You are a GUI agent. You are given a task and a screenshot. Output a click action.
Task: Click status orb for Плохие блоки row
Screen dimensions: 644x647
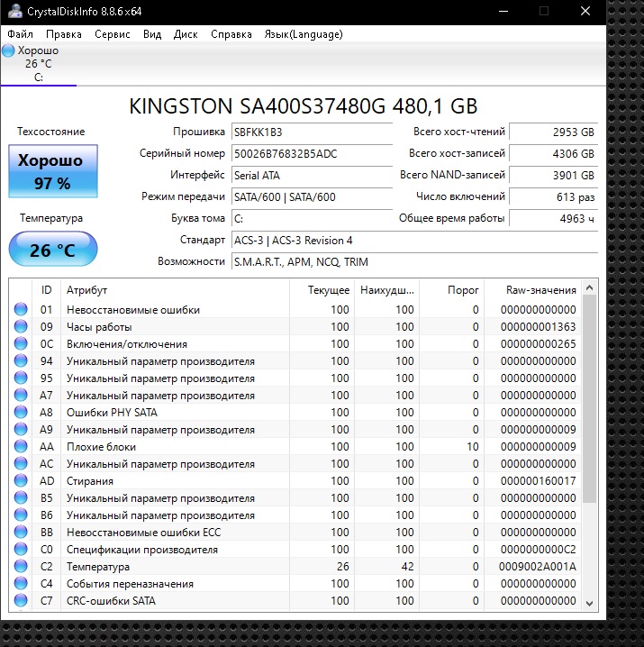point(21,446)
